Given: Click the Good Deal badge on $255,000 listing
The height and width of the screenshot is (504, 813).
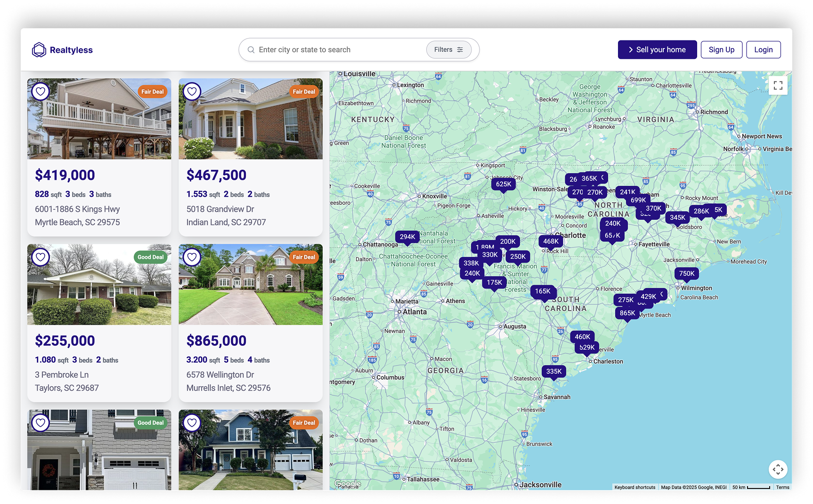Looking at the screenshot, I should tap(151, 257).
